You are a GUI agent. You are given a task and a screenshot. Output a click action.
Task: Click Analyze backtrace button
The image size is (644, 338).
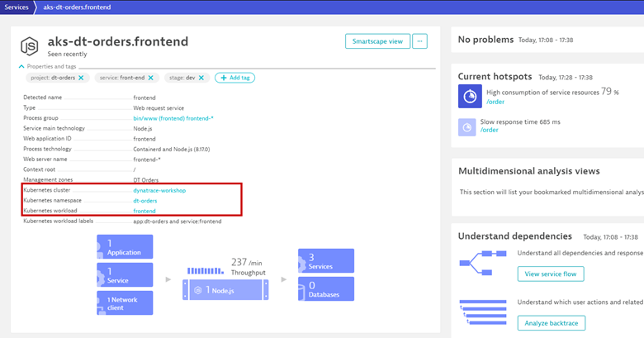(550, 322)
